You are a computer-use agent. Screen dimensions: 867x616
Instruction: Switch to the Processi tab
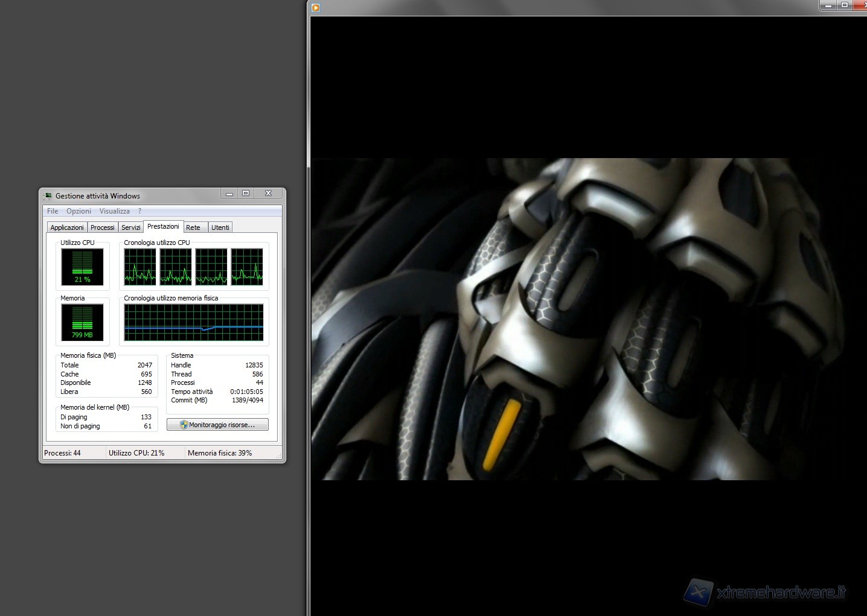point(102,227)
